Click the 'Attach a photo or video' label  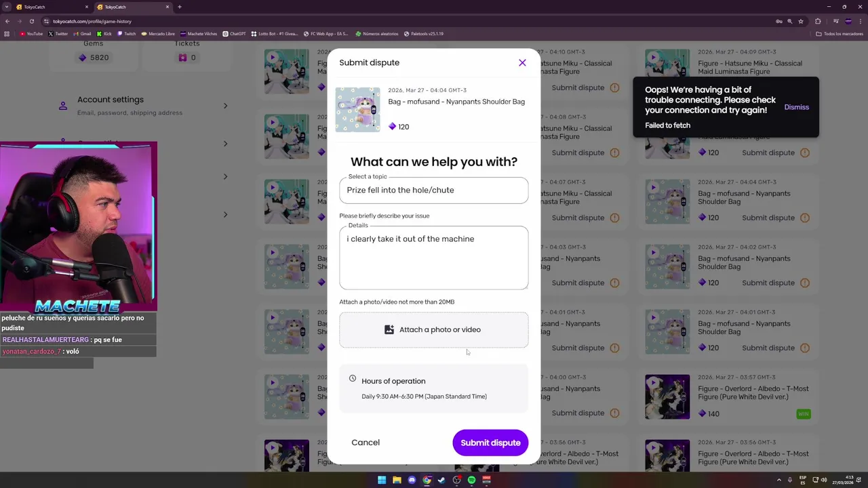[x=440, y=329]
